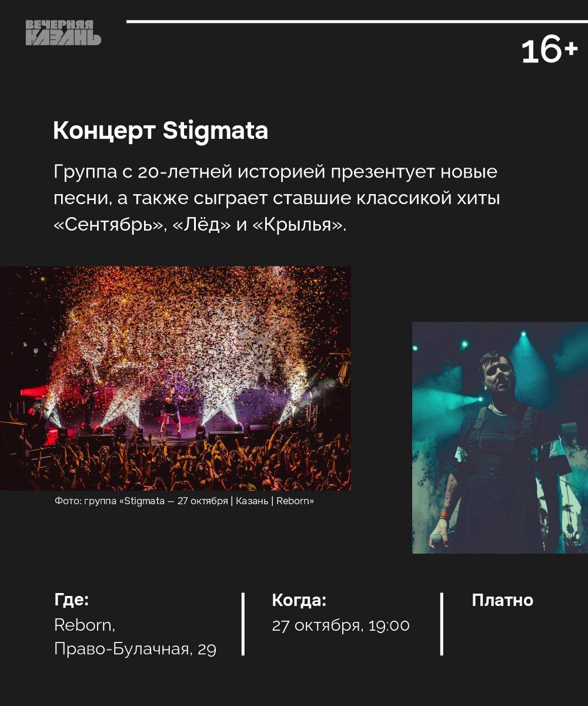Screen dimensions: 588x706
Task: Click the Право-Булачная, 29 address
Action: point(135,649)
